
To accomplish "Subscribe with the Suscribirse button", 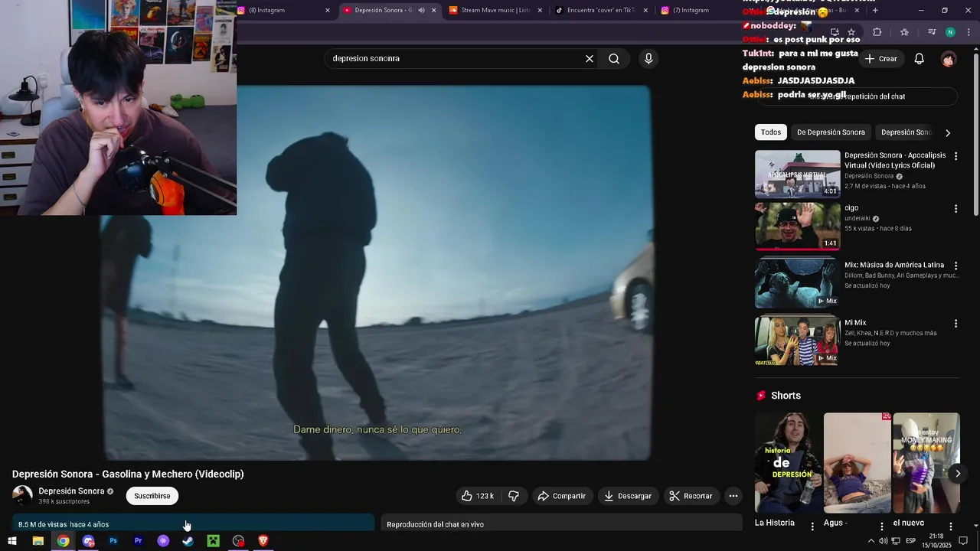I will [152, 496].
